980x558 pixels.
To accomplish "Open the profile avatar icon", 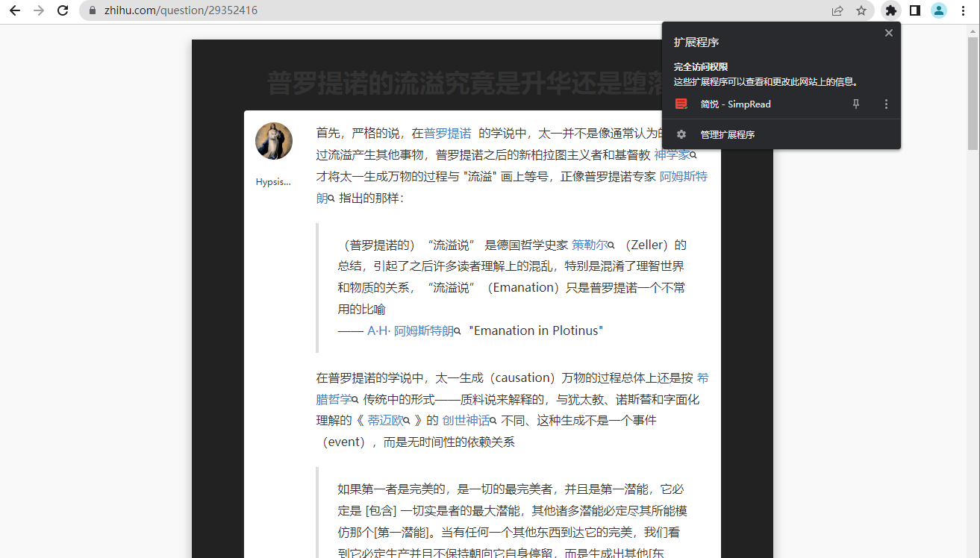I will coord(939,10).
